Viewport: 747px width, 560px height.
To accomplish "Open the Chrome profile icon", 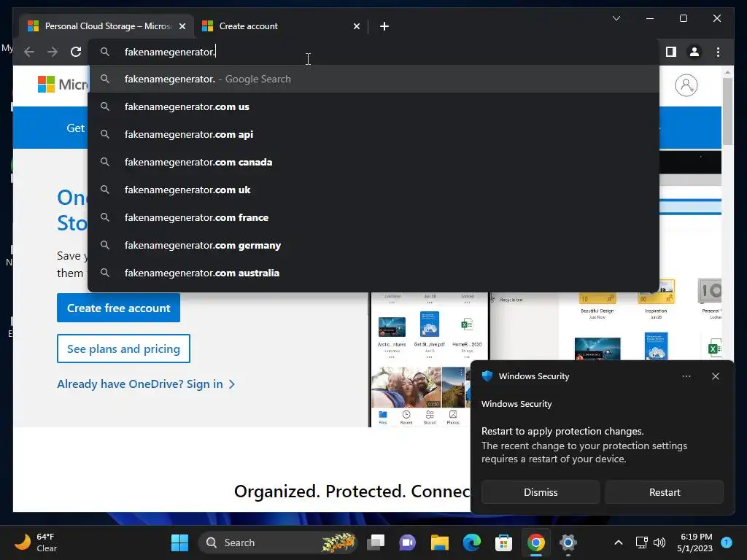I will point(694,52).
